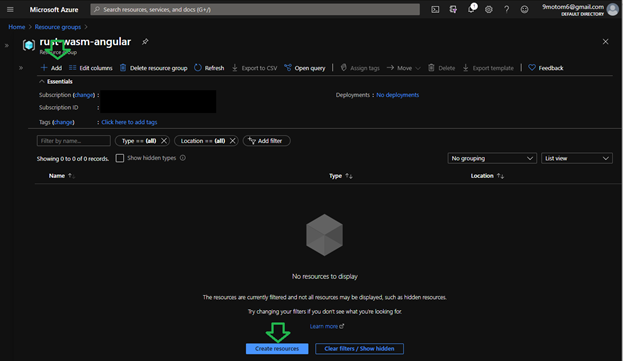Refresh the resource list

coord(209,68)
